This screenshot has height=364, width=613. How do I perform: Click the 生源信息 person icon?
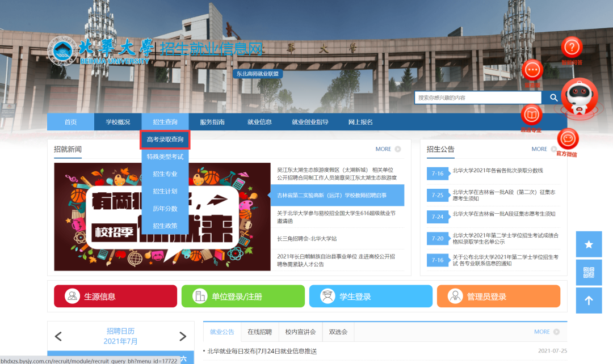coord(72,296)
